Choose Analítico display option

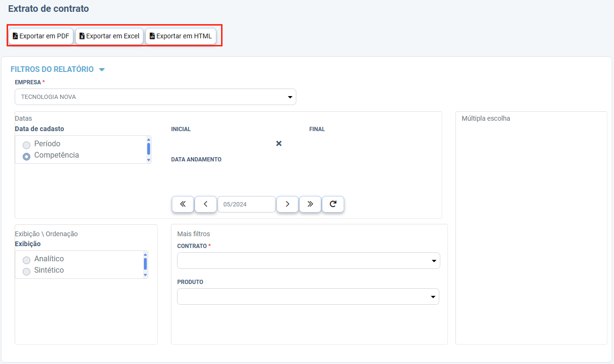[x=27, y=259]
